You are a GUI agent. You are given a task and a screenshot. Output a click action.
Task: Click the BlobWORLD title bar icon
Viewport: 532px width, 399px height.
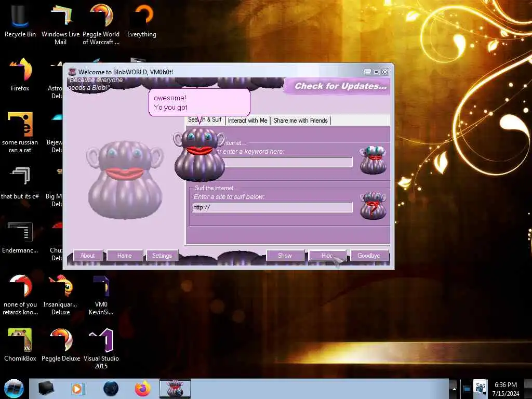click(x=72, y=72)
